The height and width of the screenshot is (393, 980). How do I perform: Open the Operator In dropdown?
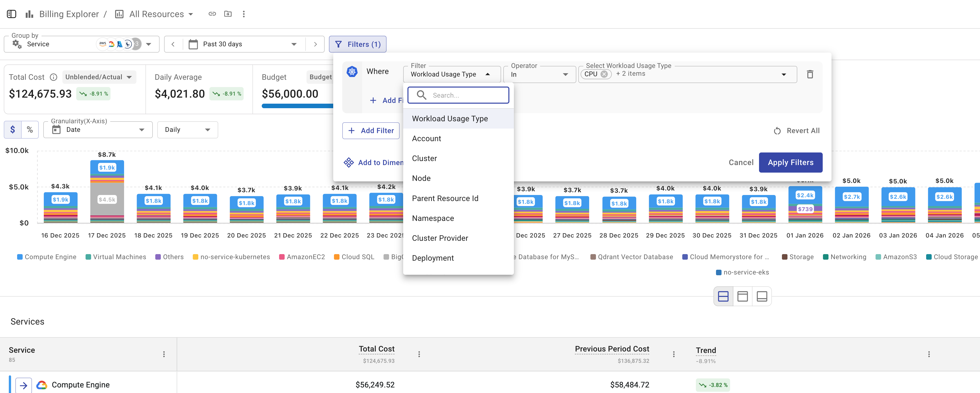(539, 74)
